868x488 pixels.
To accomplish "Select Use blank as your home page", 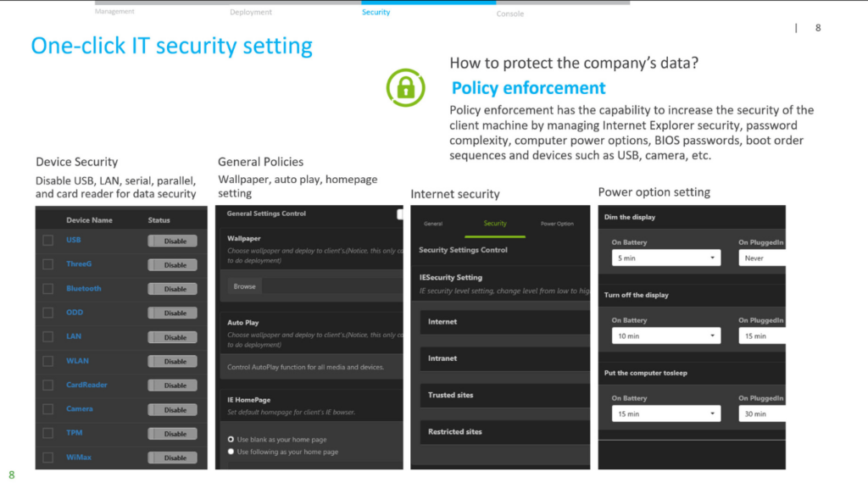I will coord(231,440).
